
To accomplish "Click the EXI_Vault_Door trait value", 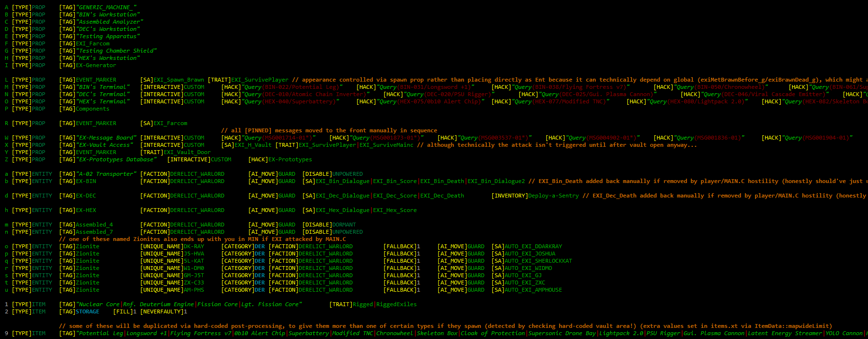I will [x=187, y=152].
